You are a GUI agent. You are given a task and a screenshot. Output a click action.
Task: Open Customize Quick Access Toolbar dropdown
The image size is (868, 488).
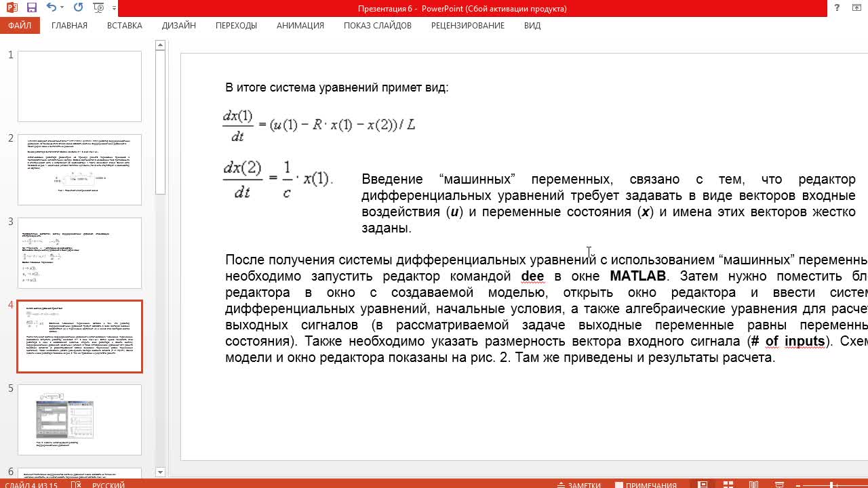pos(113,9)
